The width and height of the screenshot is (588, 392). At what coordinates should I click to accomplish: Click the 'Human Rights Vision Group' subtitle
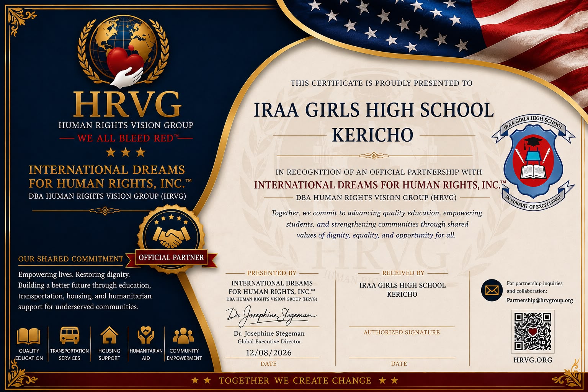click(126, 125)
